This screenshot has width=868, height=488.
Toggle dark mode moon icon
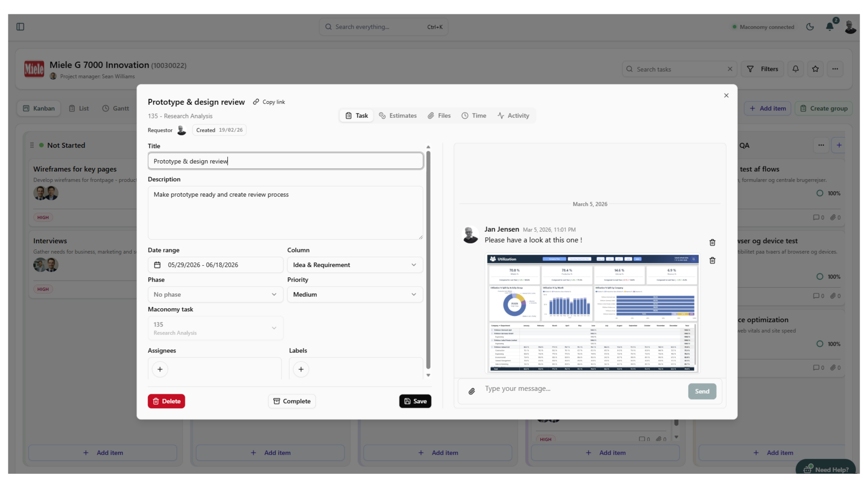(810, 27)
